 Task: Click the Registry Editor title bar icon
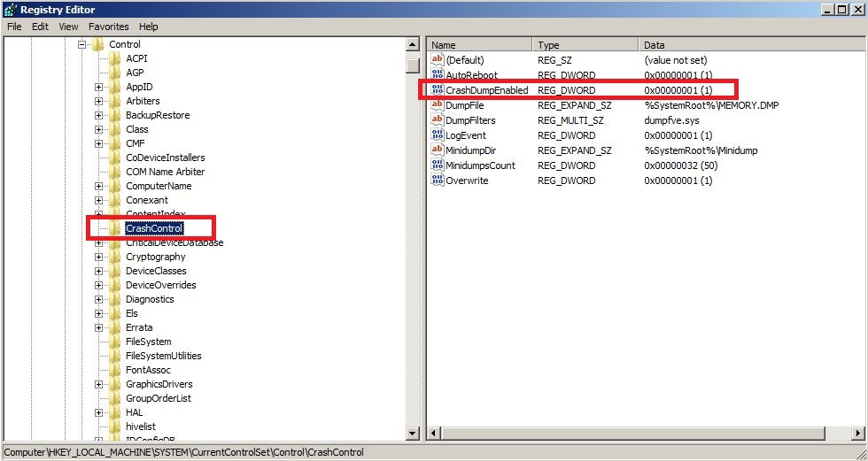click(10, 10)
